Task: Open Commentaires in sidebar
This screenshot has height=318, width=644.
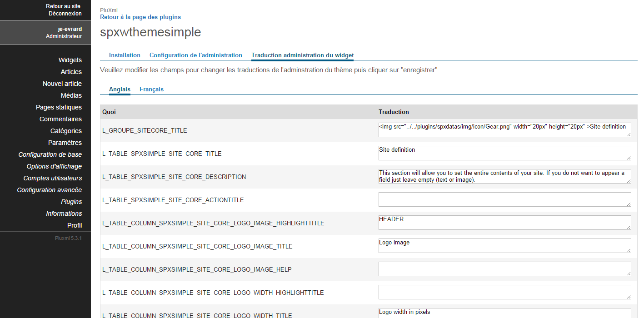Action: (60, 119)
